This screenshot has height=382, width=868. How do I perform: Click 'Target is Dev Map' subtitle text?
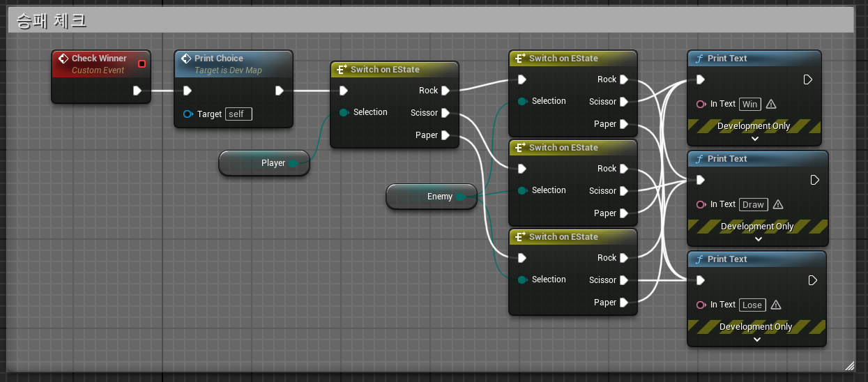click(x=228, y=70)
